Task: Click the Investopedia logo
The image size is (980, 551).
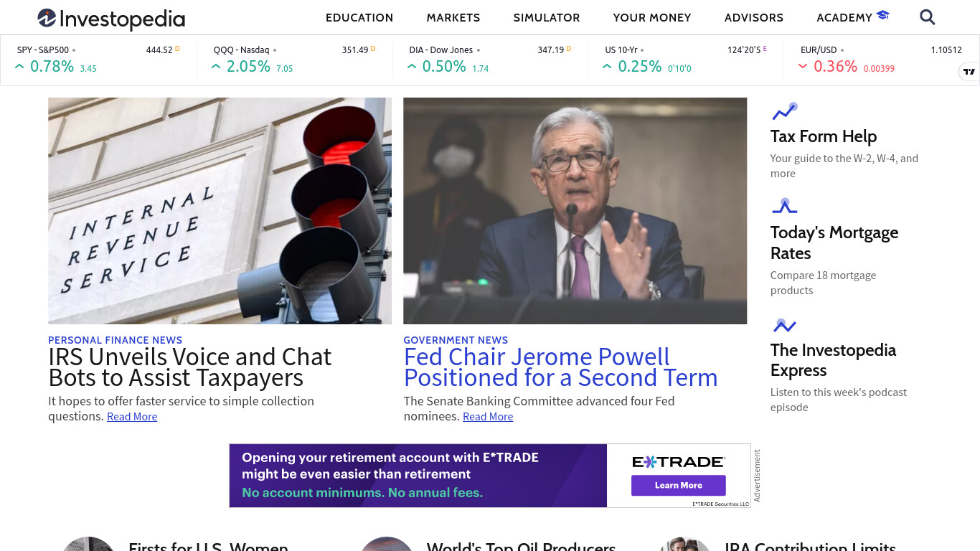Action: pos(111,19)
